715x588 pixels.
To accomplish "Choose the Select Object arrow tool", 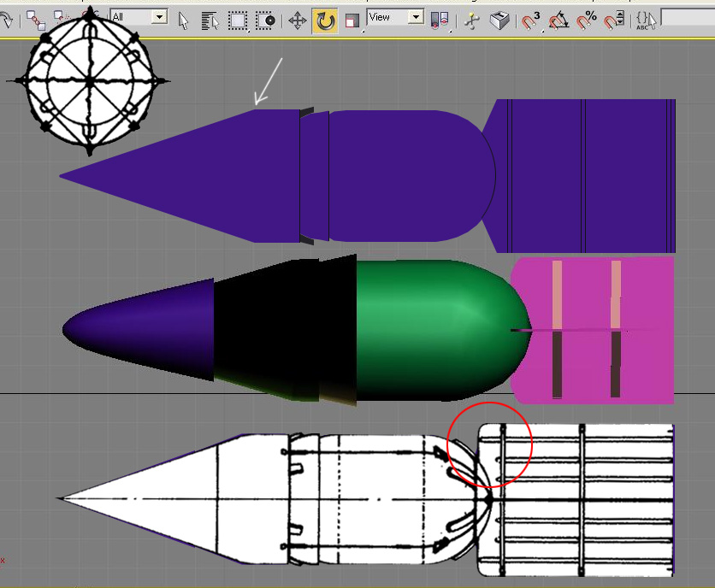I will pyautogui.click(x=183, y=21).
